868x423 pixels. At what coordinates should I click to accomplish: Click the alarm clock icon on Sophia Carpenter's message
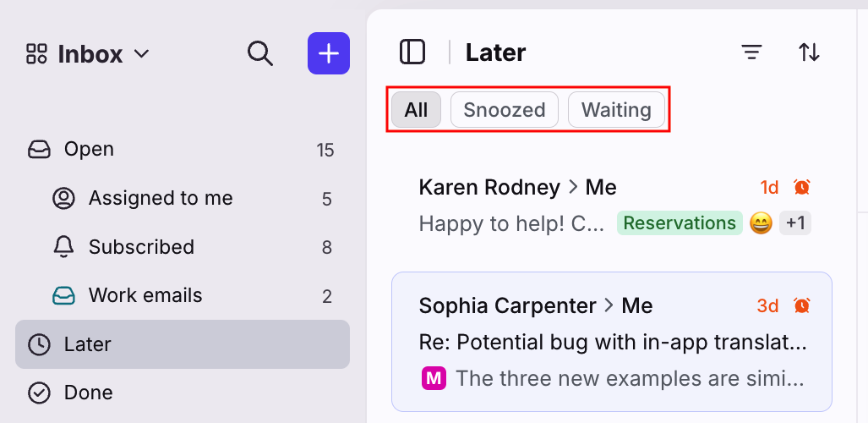pyautogui.click(x=801, y=305)
